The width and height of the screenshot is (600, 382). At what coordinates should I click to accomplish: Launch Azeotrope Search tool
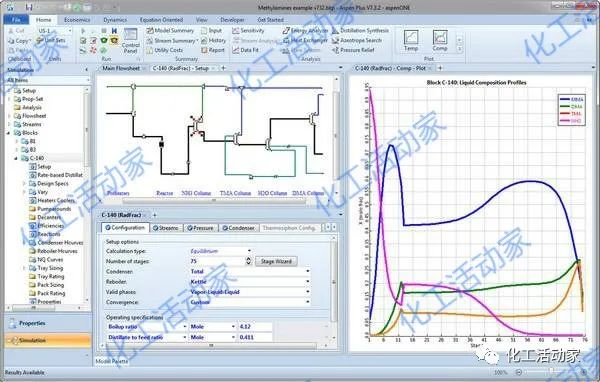(x=357, y=40)
